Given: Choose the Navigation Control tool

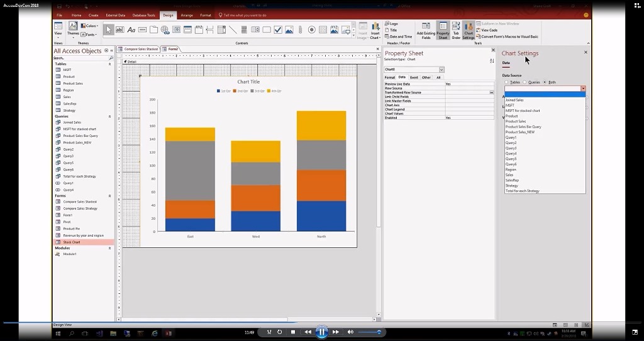Looking at the screenshot, I should (x=187, y=30).
